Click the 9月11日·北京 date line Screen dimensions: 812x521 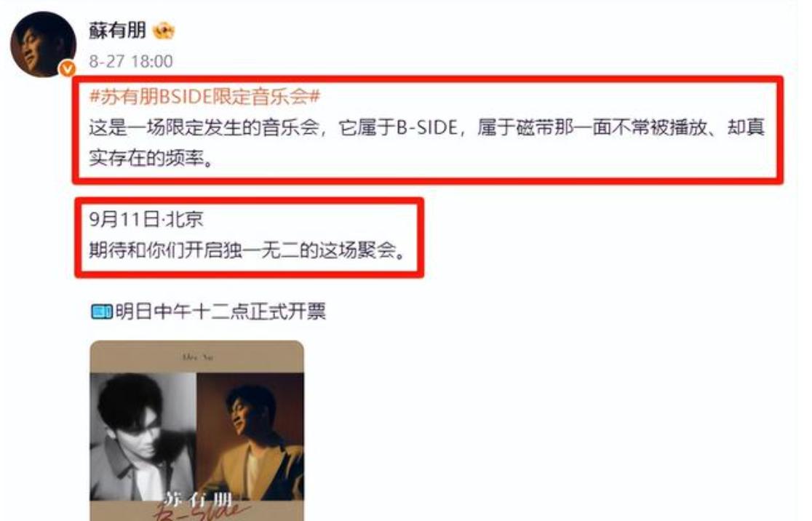(x=146, y=219)
